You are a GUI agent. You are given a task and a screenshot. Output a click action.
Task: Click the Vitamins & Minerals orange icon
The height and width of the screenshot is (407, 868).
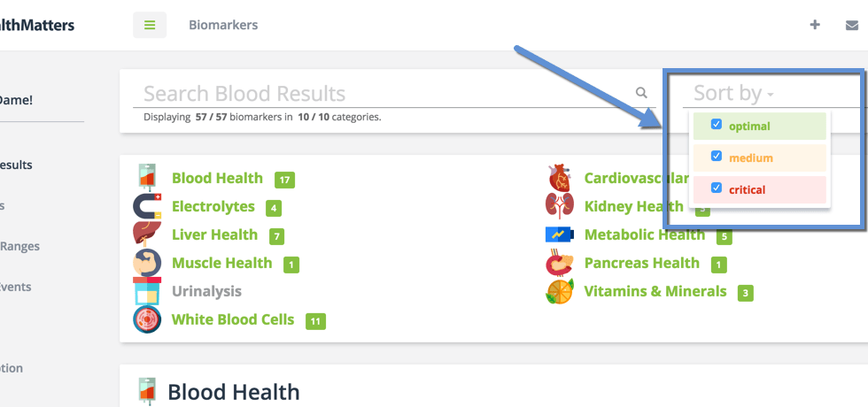560,291
